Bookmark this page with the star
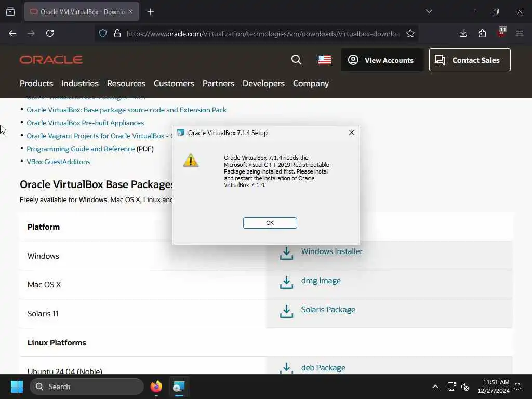532x399 pixels. click(410, 33)
